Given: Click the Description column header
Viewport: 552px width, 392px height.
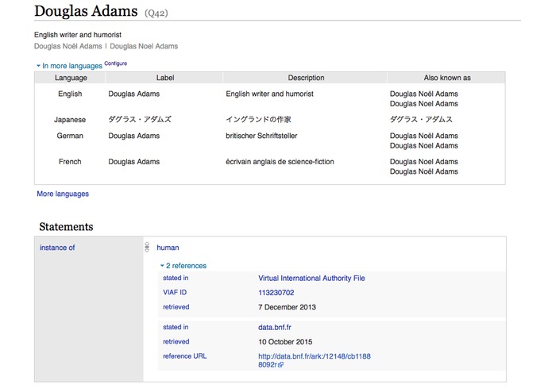Looking at the screenshot, I should [306, 78].
